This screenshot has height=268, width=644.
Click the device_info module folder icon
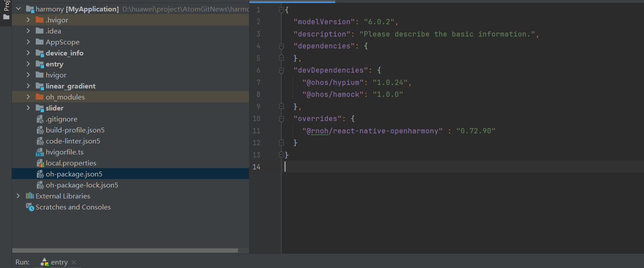click(x=40, y=53)
